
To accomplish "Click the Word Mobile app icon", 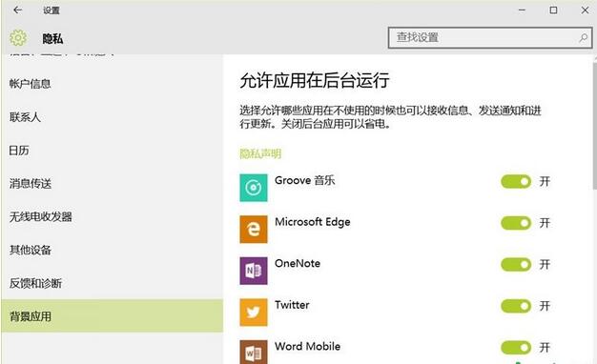I will [253, 353].
